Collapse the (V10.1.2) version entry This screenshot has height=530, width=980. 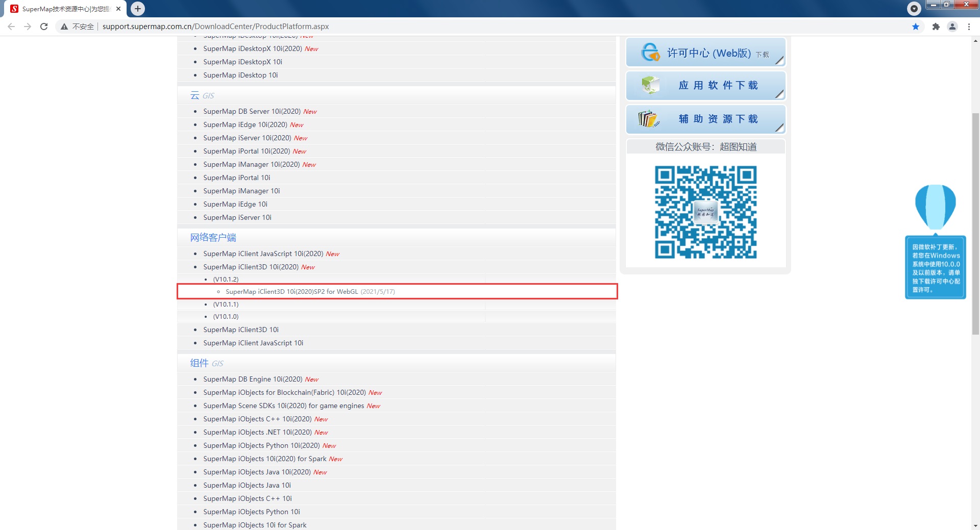(226, 280)
